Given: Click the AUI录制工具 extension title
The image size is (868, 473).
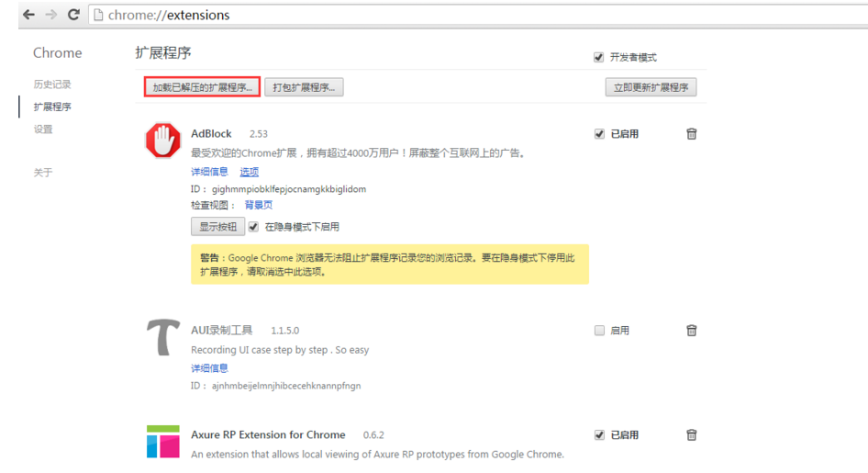Looking at the screenshot, I should 221,330.
